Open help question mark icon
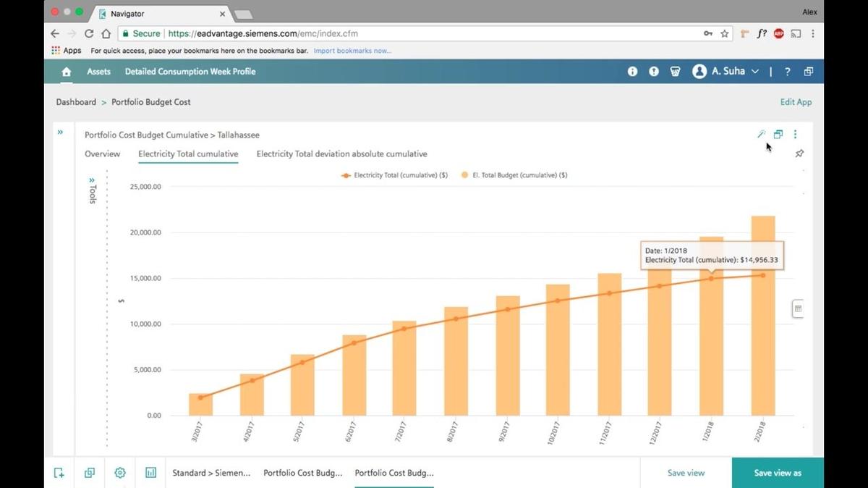 [788, 72]
